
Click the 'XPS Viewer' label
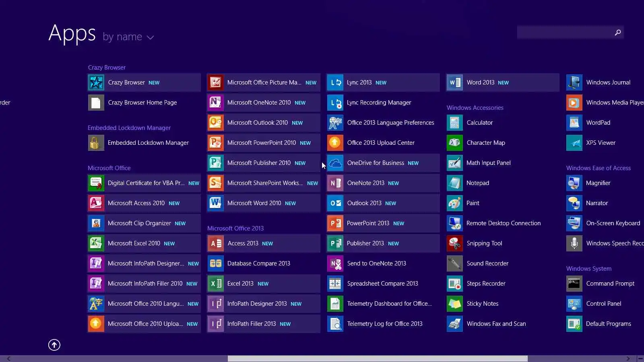pos(601,143)
